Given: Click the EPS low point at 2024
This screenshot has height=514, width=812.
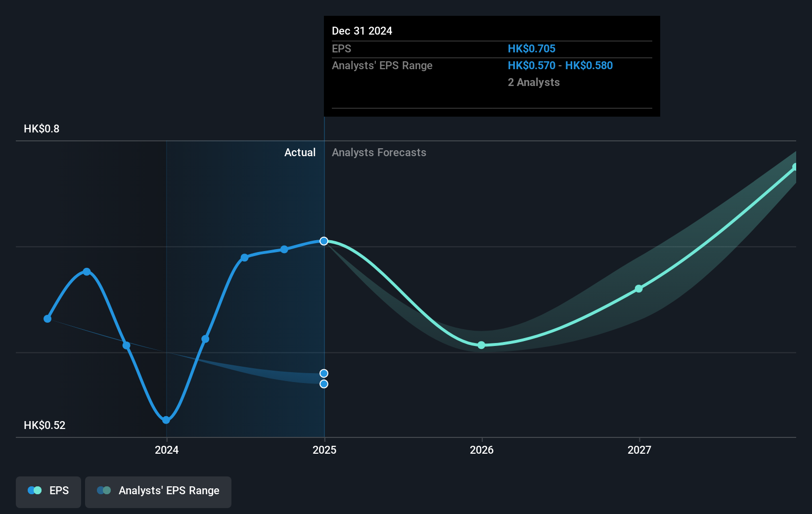Looking at the screenshot, I should coord(166,420).
